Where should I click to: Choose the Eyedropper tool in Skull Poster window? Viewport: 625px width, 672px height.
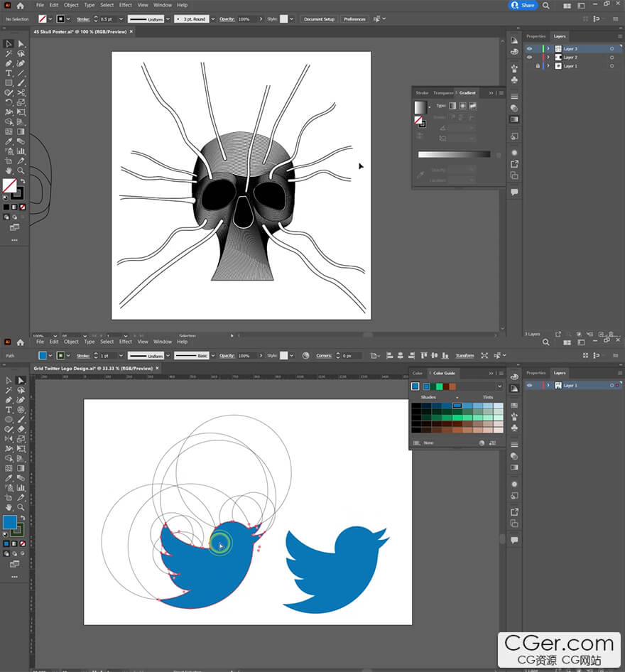[x=8, y=141]
